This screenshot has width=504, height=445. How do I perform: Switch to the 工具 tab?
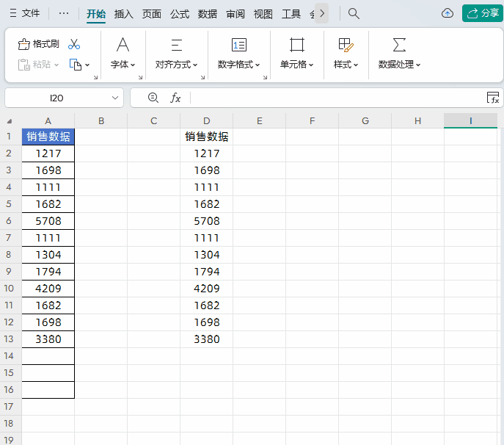tap(291, 14)
